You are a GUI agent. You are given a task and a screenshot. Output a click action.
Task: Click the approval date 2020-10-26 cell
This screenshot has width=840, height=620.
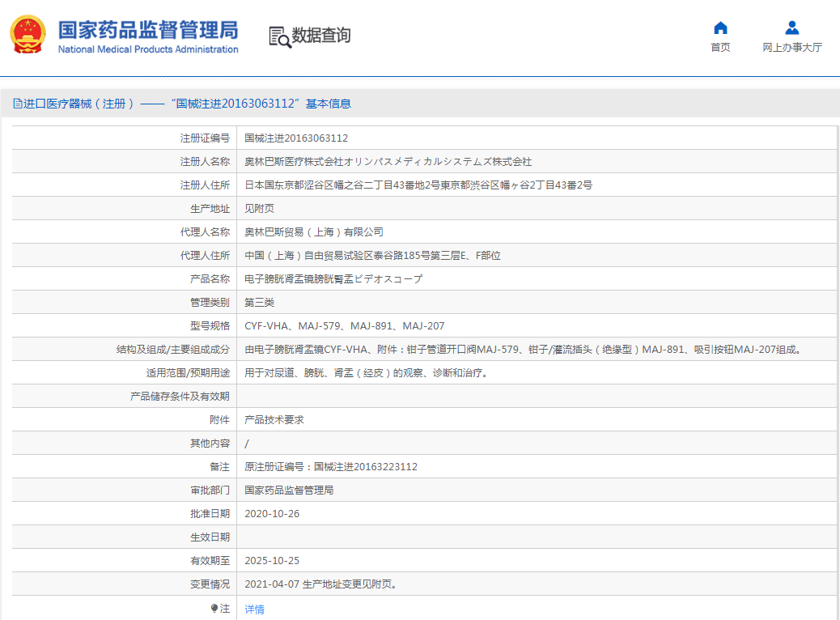tap(271, 514)
